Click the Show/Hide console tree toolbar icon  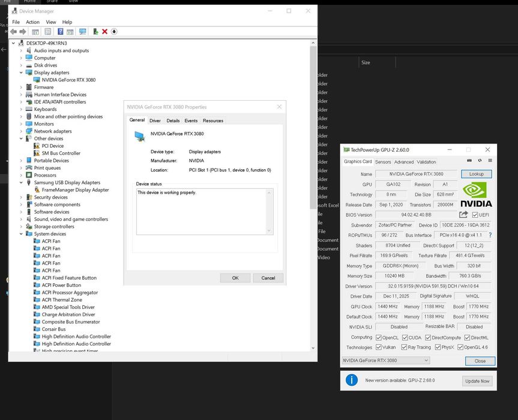[x=35, y=32]
